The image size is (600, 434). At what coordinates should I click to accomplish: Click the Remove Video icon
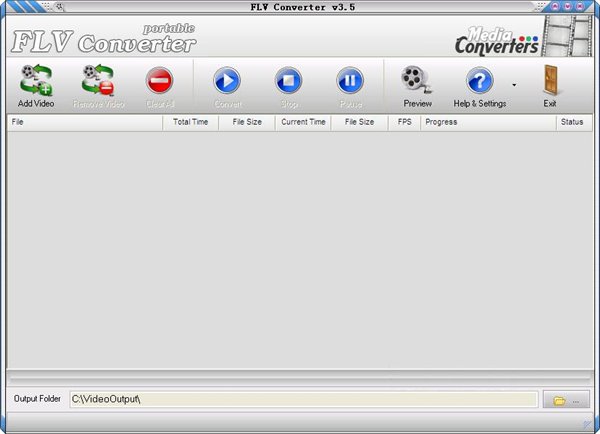coord(98,80)
